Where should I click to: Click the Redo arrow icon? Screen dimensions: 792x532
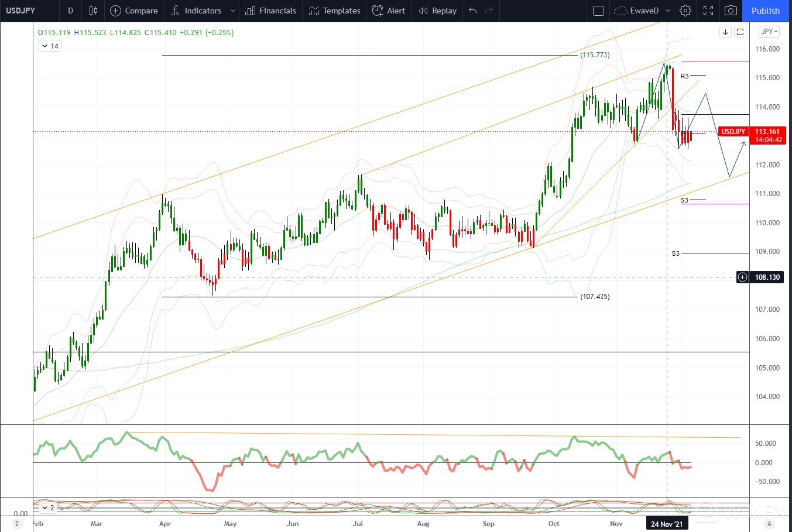pos(489,11)
